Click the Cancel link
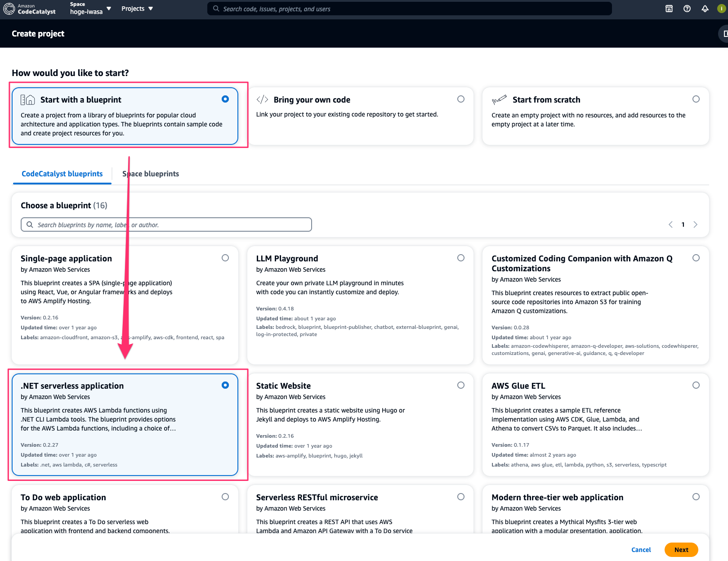This screenshot has width=728, height=561. (x=641, y=550)
